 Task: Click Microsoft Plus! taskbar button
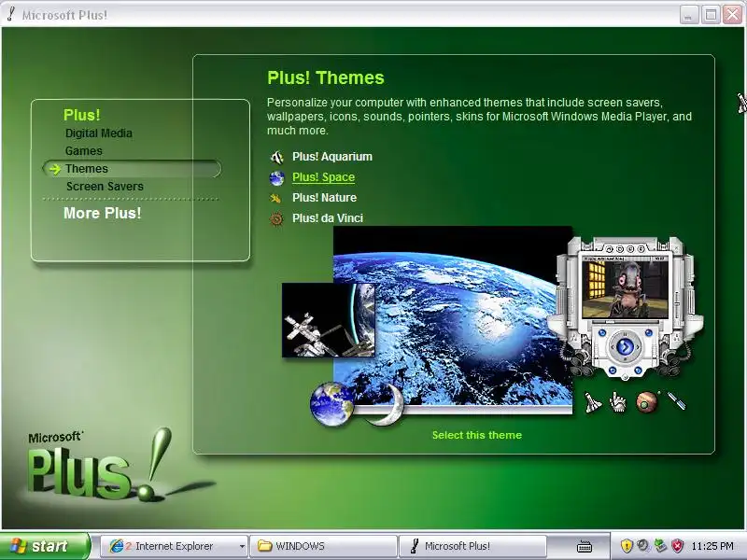click(x=472, y=546)
